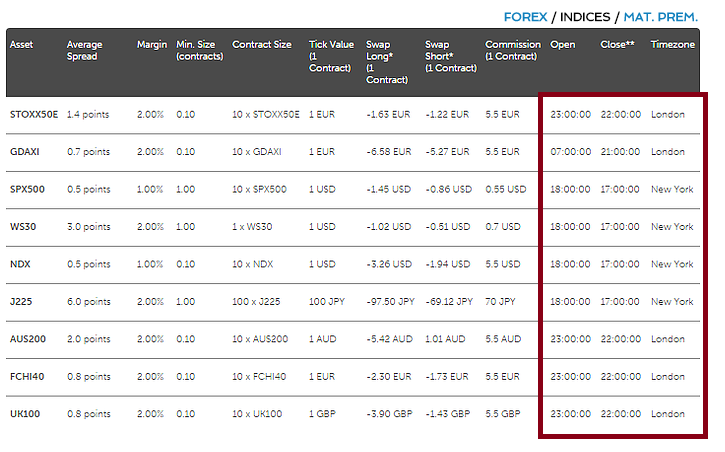Select the SPX500 asset name

26,189
